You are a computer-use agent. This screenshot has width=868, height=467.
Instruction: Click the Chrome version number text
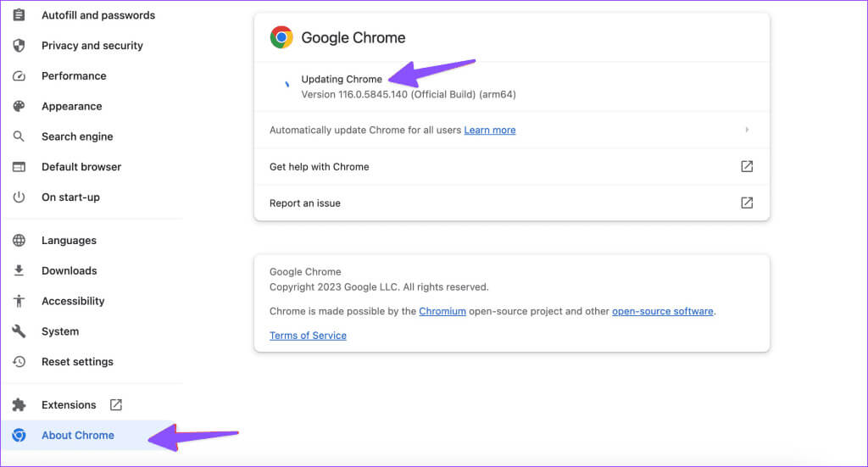[409, 94]
